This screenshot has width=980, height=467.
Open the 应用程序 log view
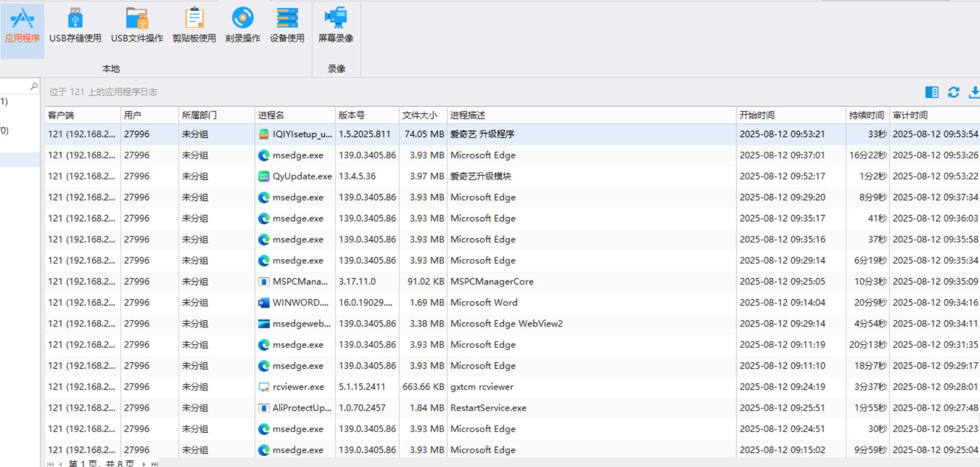coord(22,26)
